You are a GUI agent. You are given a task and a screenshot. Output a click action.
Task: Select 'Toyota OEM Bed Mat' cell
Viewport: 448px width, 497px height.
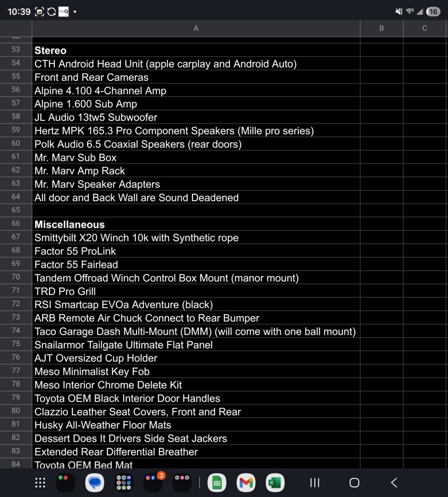coord(196,463)
